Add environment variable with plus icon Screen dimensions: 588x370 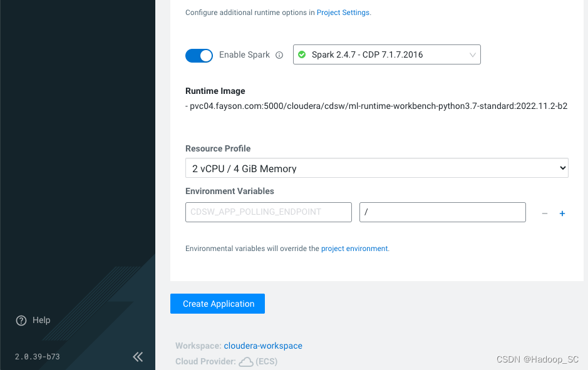(x=562, y=213)
